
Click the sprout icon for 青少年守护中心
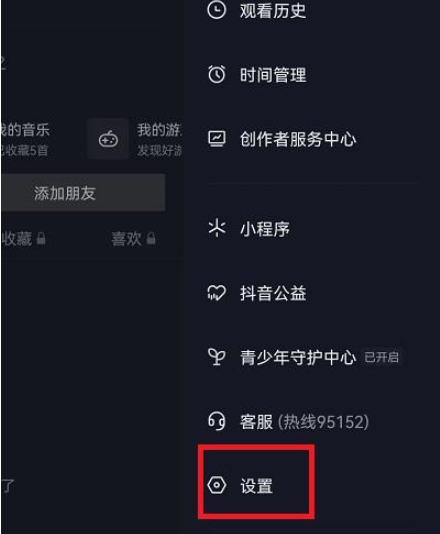tap(217, 357)
